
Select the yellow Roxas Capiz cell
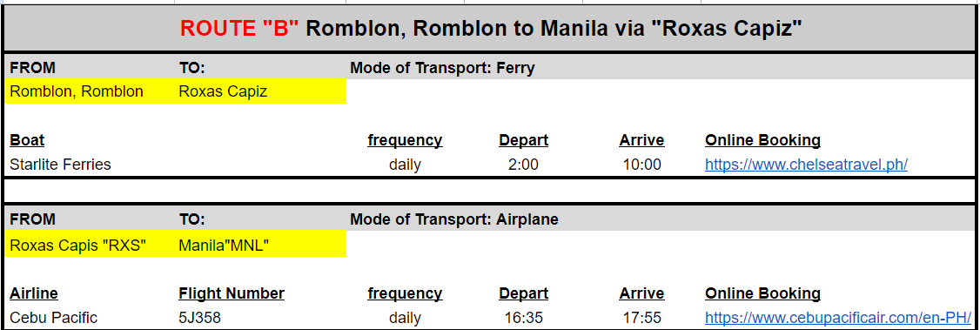point(260,91)
